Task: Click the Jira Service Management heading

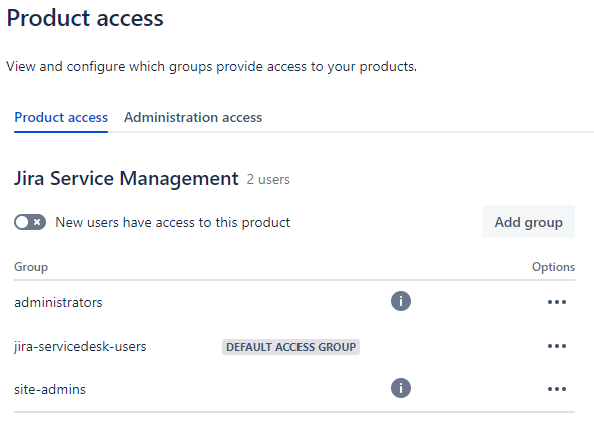Action: pyautogui.click(x=126, y=178)
